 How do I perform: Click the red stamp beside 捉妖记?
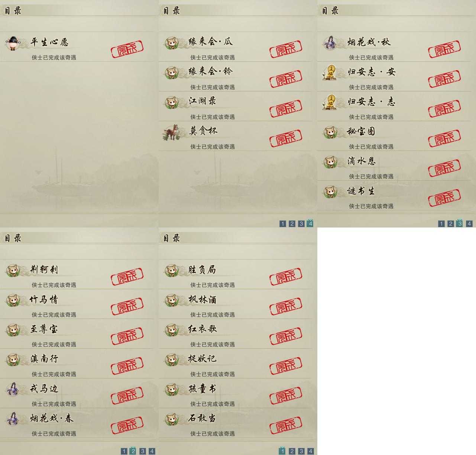pyautogui.click(x=286, y=366)
